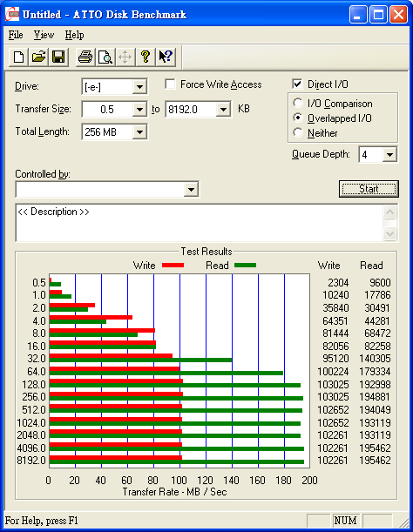Click the disabled move arrows icon
The image size is (413, 532).
point(125,57)
